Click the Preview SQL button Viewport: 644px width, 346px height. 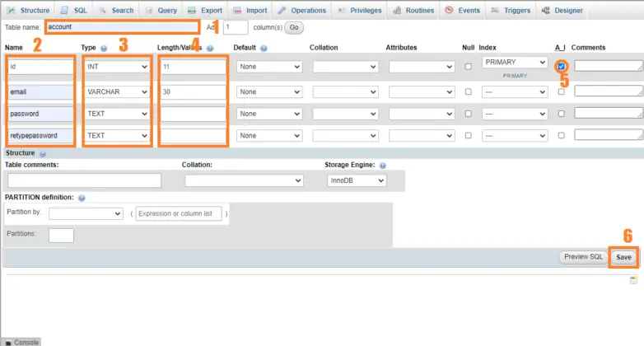coord(583,257)
